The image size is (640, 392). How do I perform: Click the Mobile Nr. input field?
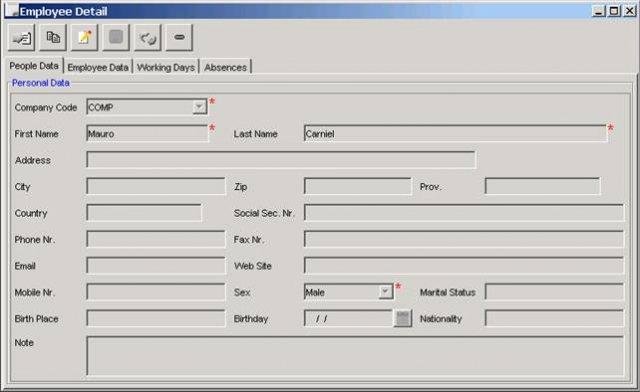pos(156,292)
